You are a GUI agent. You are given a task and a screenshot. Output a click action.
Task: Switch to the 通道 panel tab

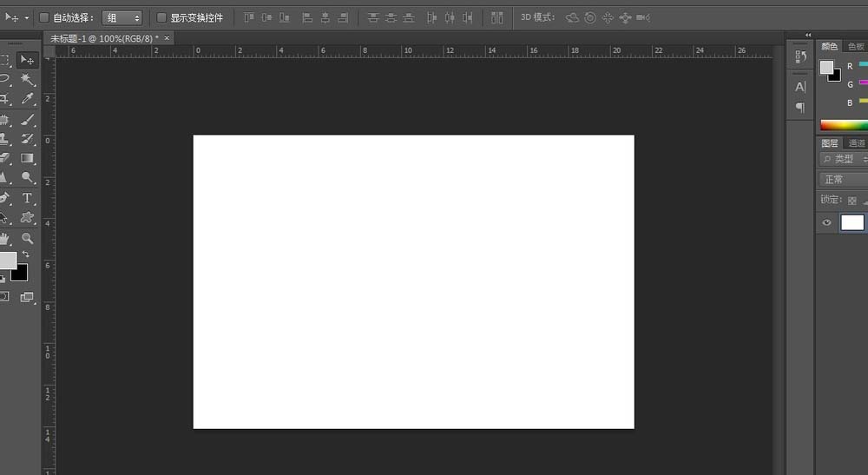857,143
